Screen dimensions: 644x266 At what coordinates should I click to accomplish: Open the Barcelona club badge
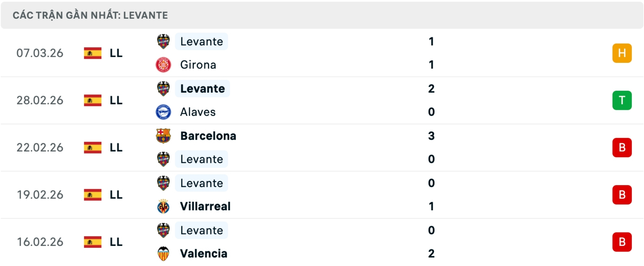163,136
